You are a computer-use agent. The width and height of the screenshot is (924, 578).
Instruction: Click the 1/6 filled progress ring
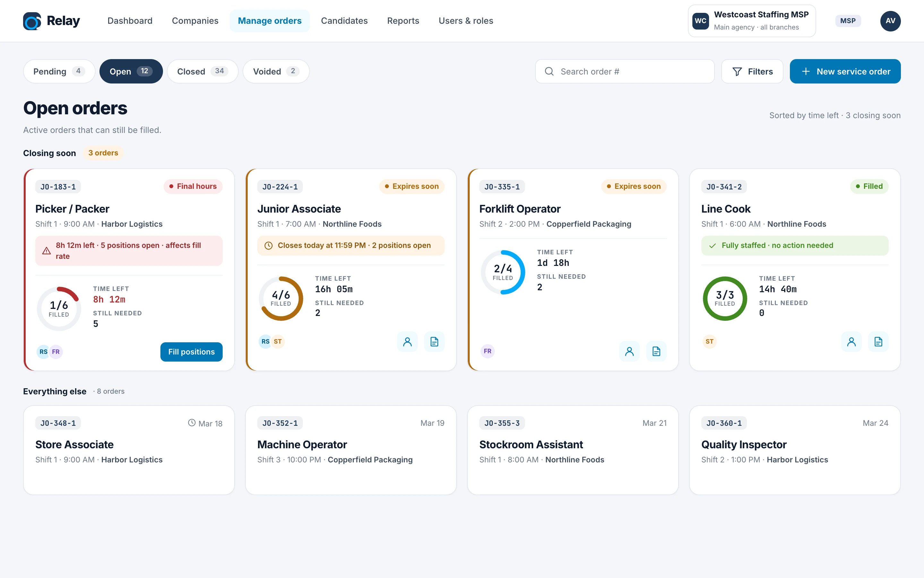(x=59, y=309)
